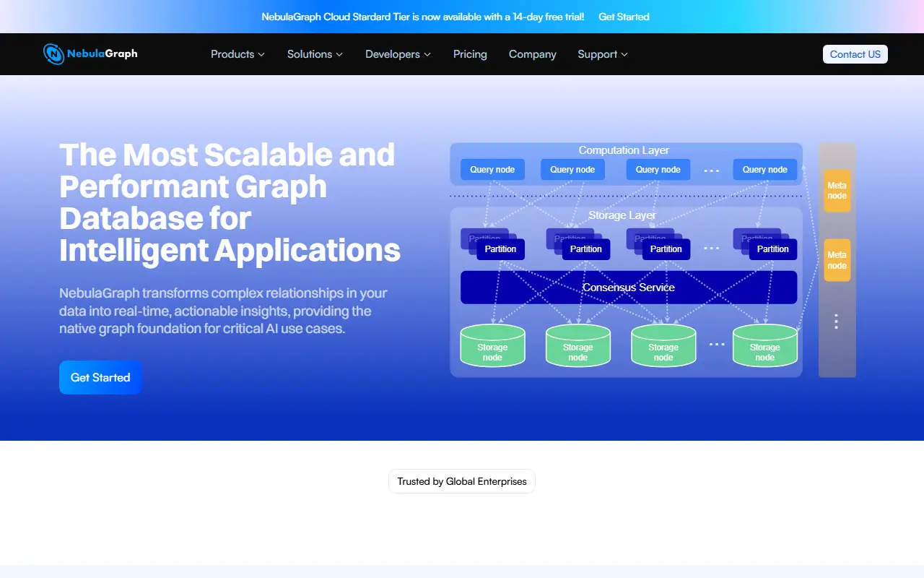Follow the announcement banner's Get Started link

624,17
